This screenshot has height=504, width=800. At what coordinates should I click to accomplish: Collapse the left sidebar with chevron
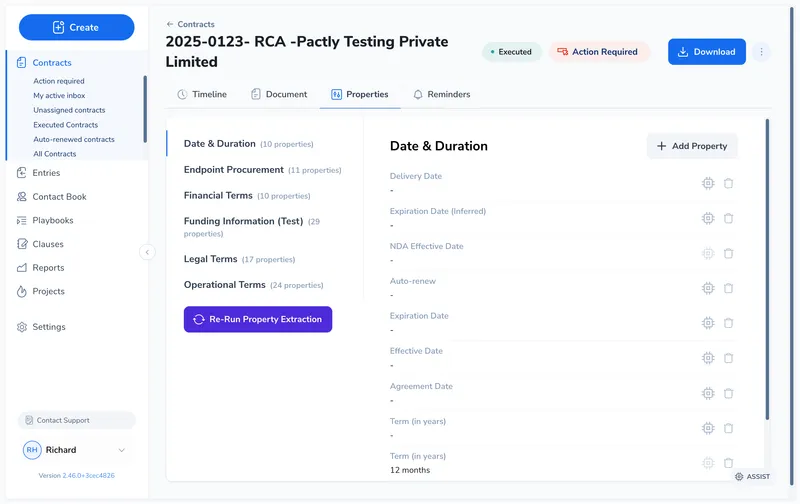pyautogui.click(x=148, y=252)
